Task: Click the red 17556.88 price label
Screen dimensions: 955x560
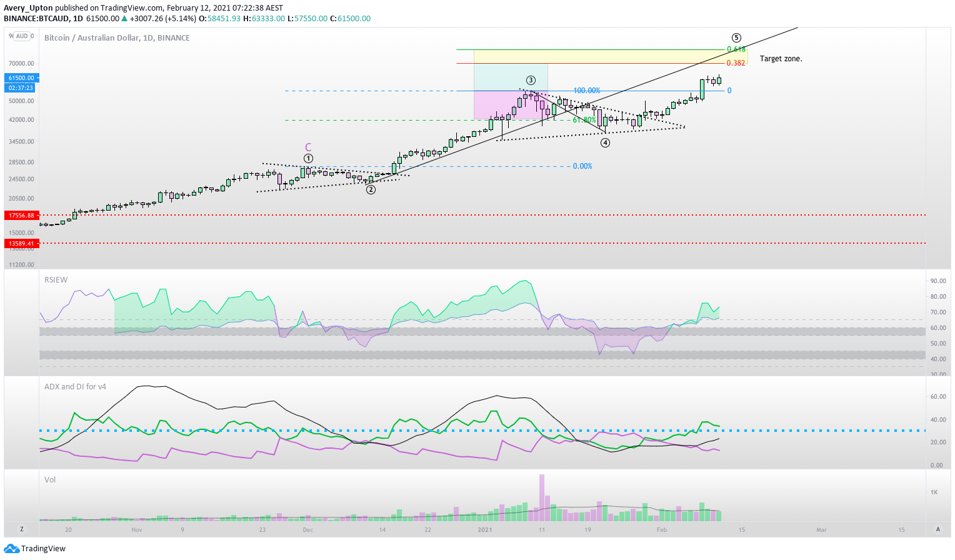Action: (x=22, y=215)
